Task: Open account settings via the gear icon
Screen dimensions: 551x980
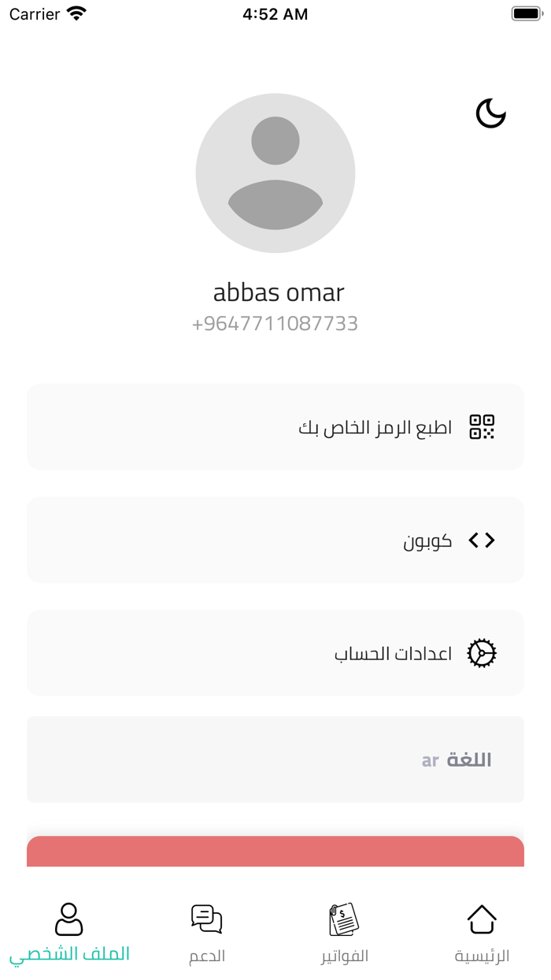Action: pyautogui.click(x=483, y=653)
